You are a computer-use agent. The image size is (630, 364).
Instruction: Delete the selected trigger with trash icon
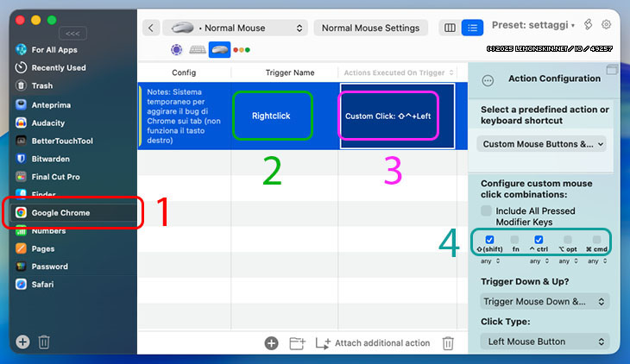[x=448, y=343]
